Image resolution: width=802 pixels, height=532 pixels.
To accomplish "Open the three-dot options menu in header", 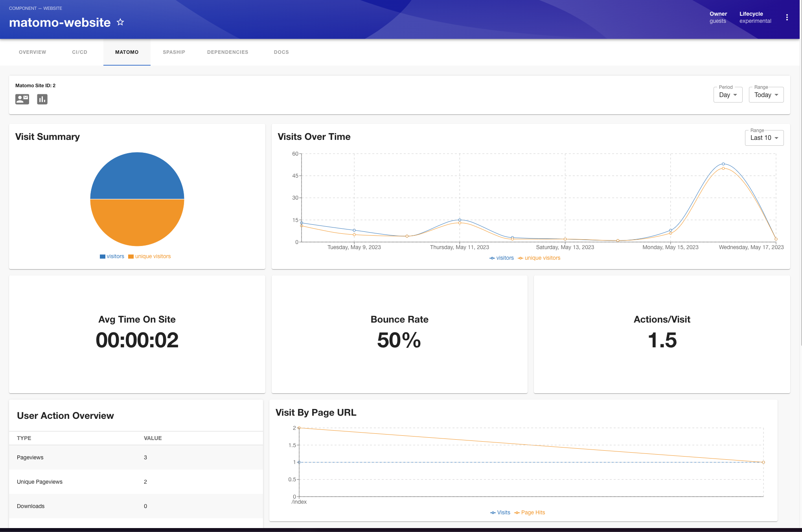I will point(787,17).
